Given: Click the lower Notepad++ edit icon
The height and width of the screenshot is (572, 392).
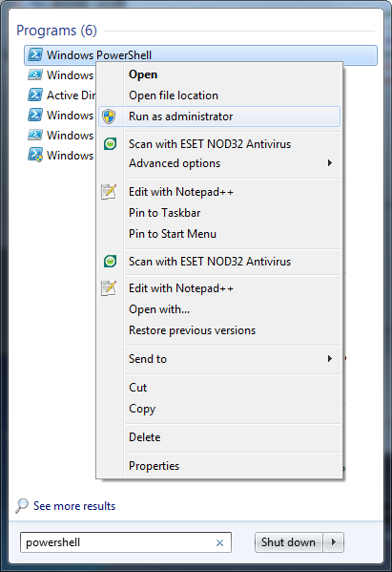Looking at the screenshot, I should [109, 288].
